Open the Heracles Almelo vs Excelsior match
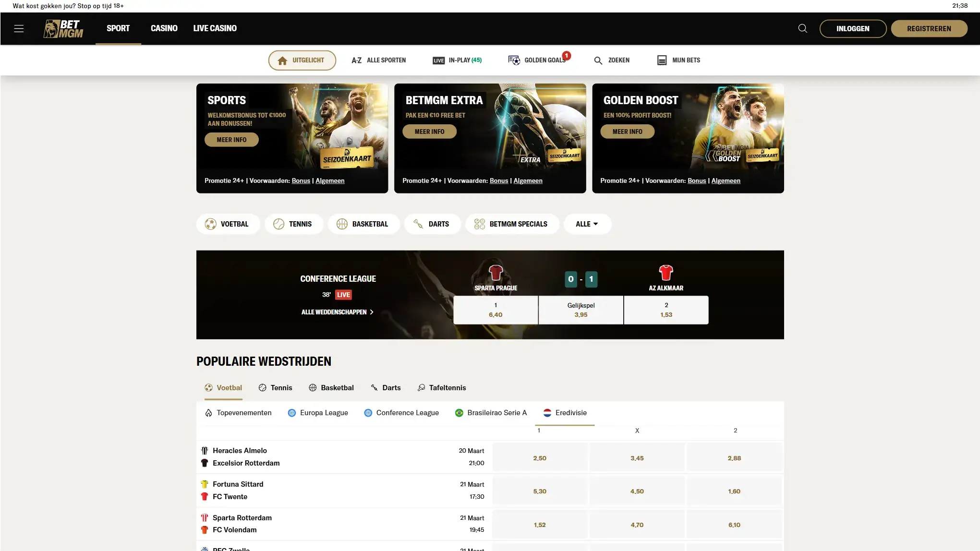980x551 pixels. 343,457
